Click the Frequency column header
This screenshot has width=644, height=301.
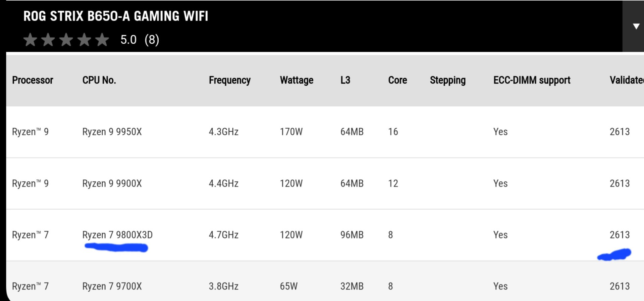point(229,80)
